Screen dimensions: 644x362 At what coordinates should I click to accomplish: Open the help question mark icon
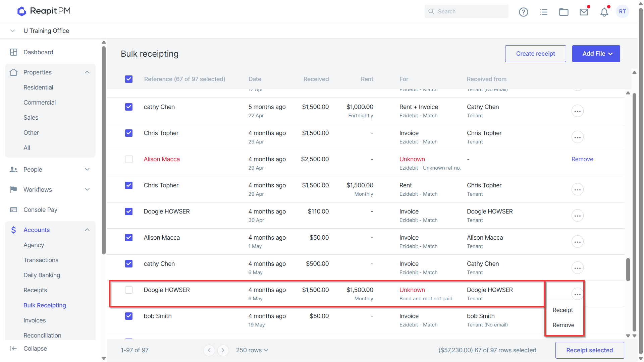click(x=523, y=12)
